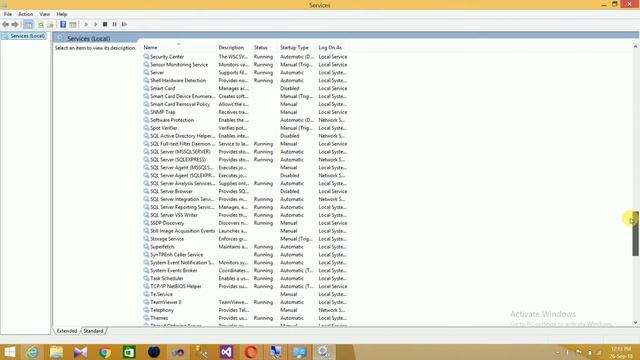Click the gear icon next to Server
Screen dimensions: 640x360
coord(146,73)
